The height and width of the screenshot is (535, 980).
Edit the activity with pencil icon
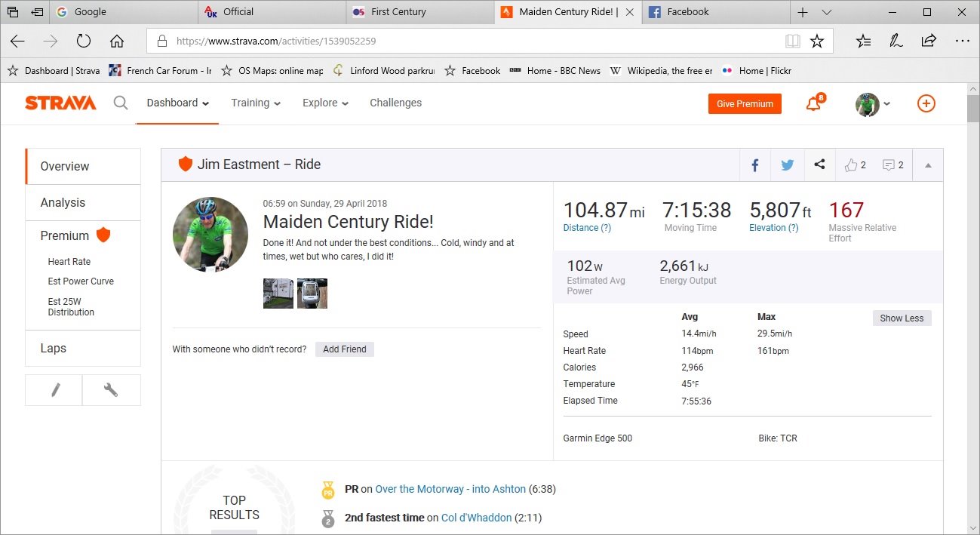tap(54, 390)
